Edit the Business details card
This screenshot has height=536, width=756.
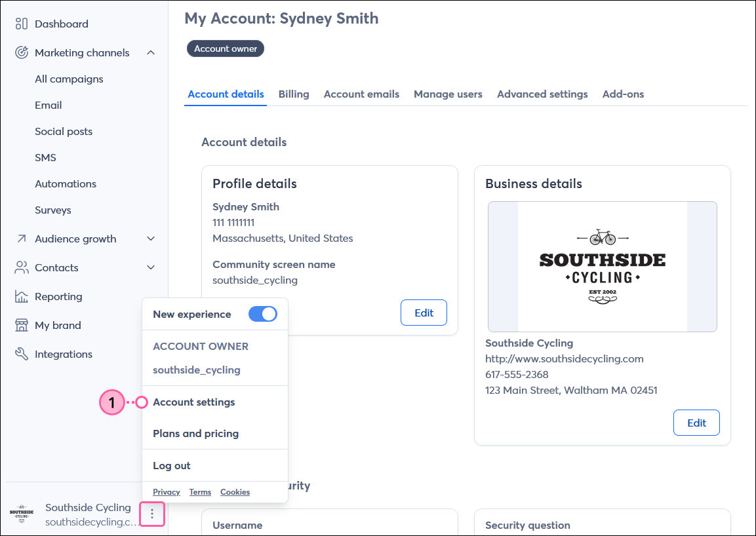tap(696, 423)
